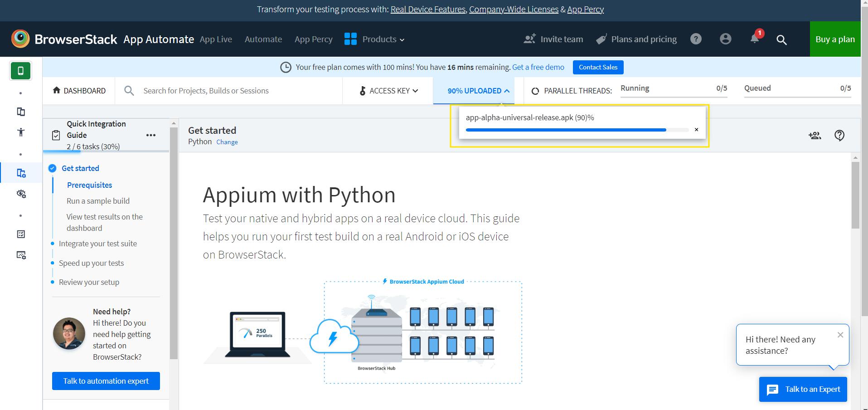This screenshot has height=410, width=868.
Task: Select the Get started step
Action: [80, 168]
